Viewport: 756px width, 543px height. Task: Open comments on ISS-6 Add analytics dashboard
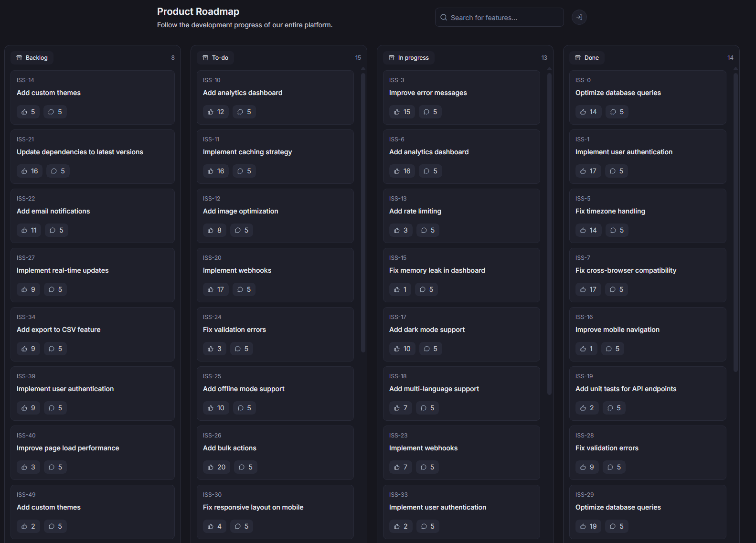coord(430,171)
